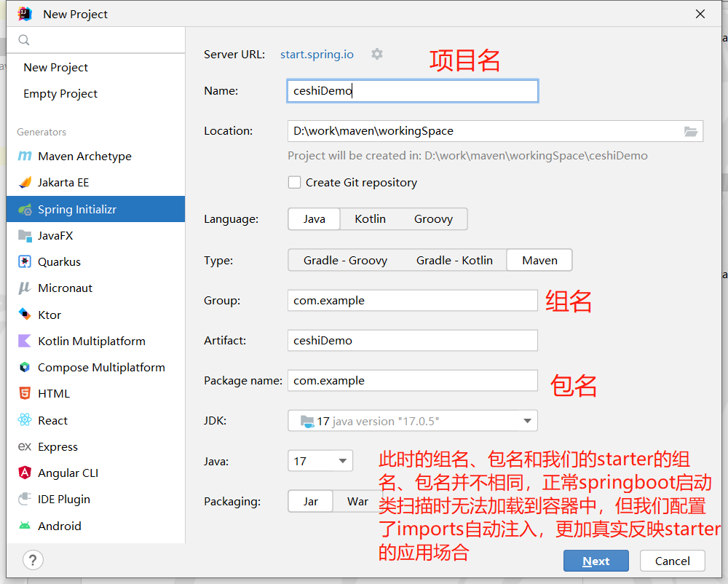Select New Project in the sidebar
Screen dimensions: 728x584
[x=55, y=67]
